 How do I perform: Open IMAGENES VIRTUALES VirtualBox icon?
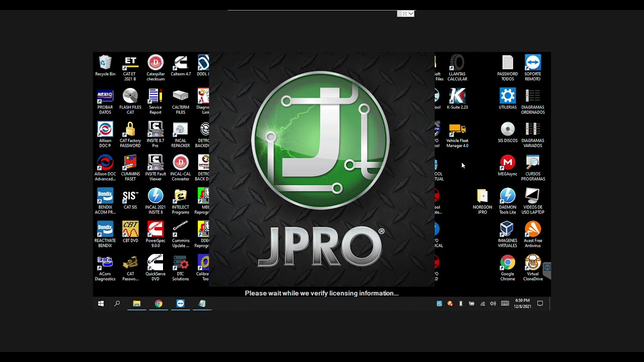508,234
